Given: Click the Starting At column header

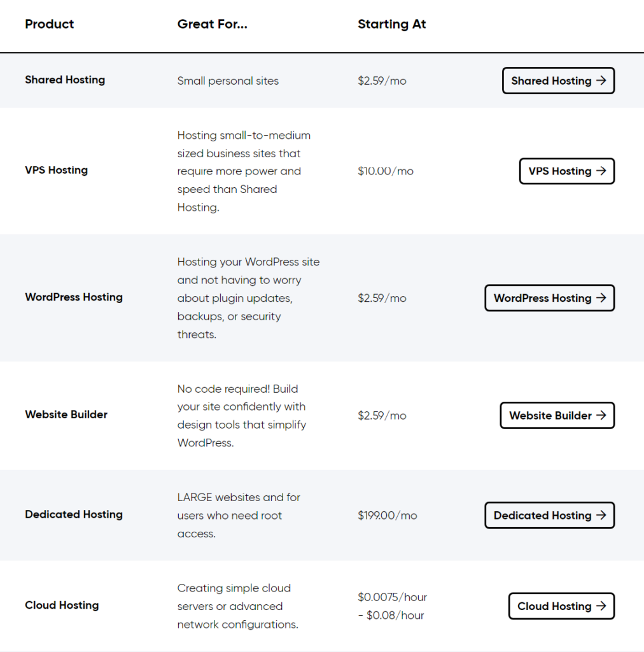Looking at the screenshot, I should (x=391, y=24).
